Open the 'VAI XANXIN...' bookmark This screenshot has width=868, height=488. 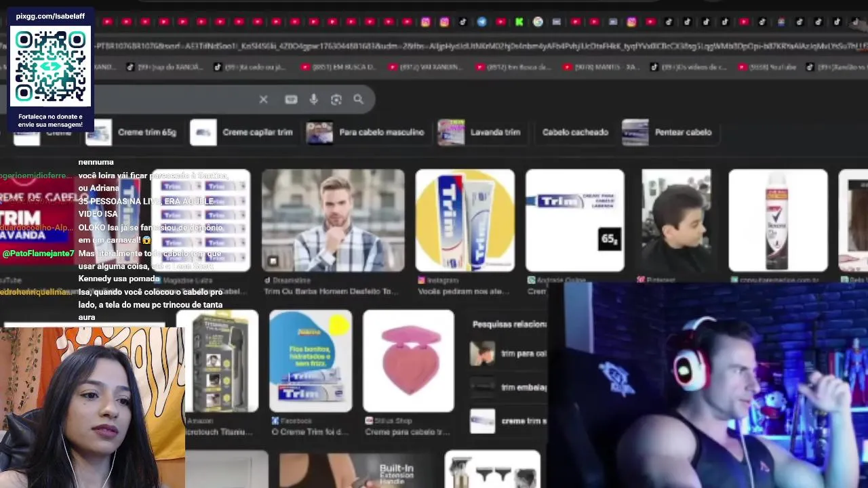point(427,67)
